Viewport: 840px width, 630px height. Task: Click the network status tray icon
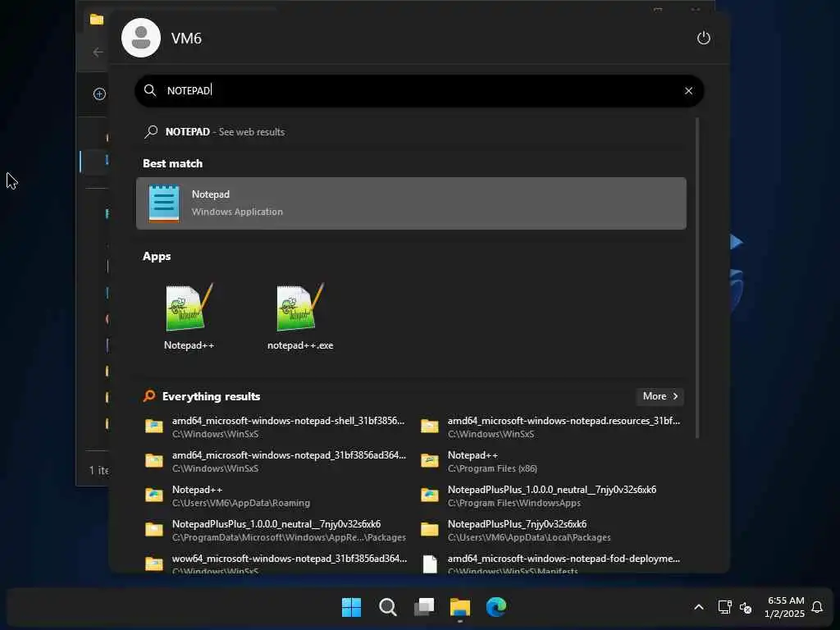click(x=724, y=607)
